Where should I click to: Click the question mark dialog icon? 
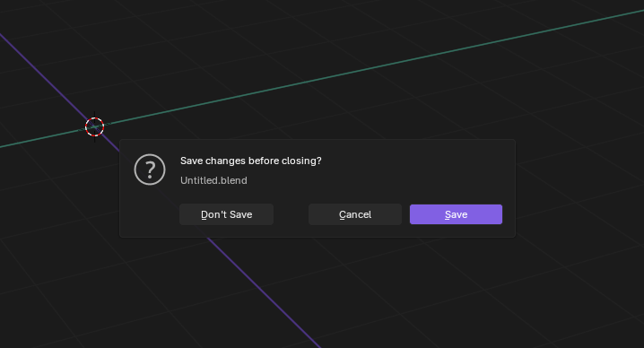(150, 170)
